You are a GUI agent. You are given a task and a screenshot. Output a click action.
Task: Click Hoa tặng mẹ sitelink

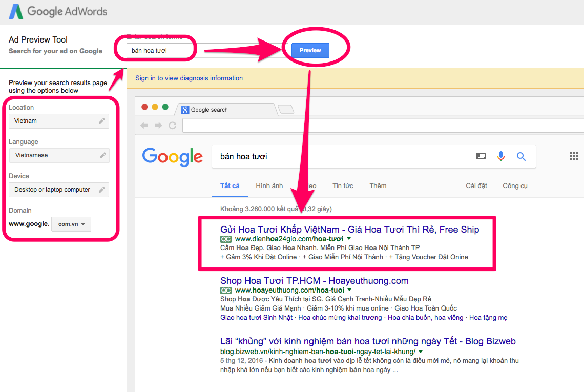click(x=488, y=318)
